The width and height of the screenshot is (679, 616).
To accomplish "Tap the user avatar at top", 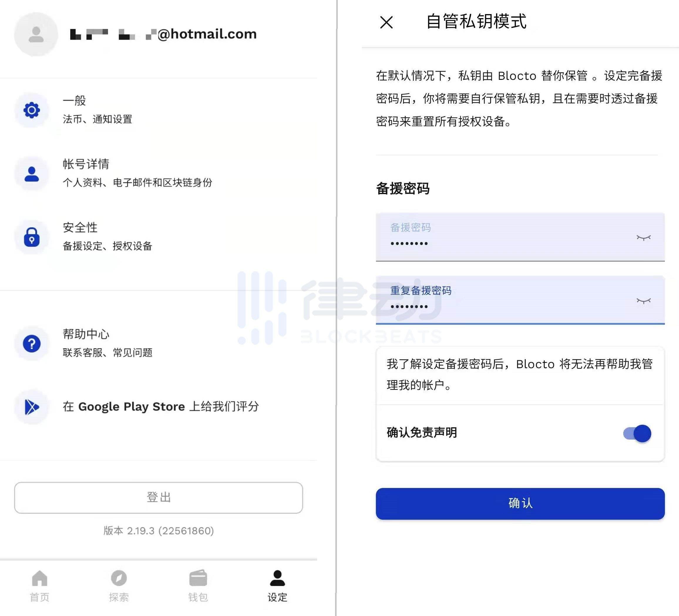I will coord(36,34).
